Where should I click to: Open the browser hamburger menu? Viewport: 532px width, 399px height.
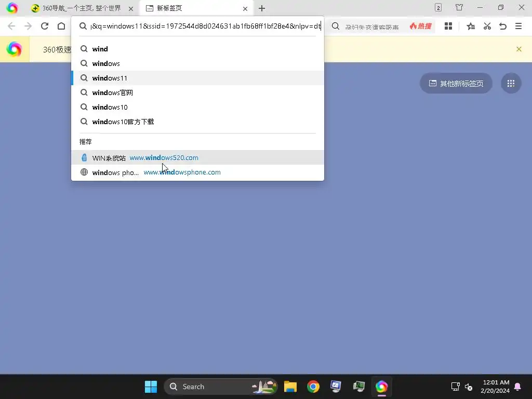click(x=518, y=26)
